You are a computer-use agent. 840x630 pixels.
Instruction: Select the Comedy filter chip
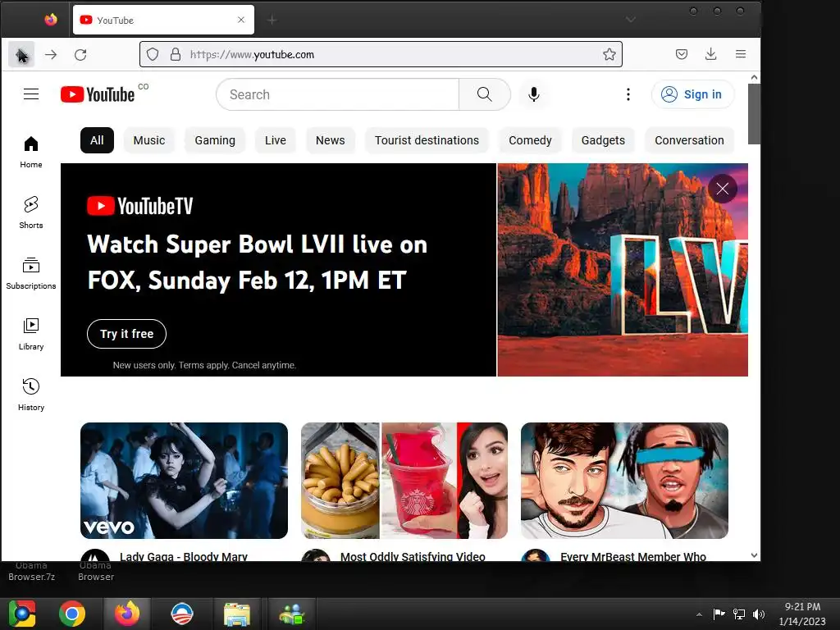pyautogui.click(x=530, y=140)
